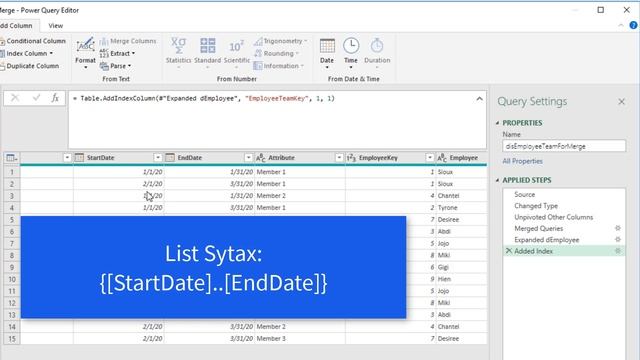Open the Trigonometry dropdown
Screen dimensions: 640x360
[280, 41]
